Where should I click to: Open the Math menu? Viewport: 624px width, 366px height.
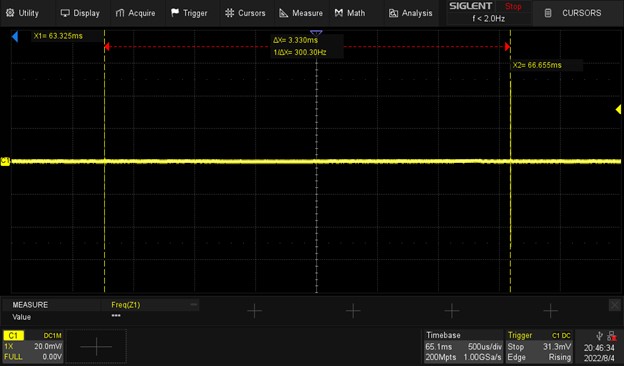pos(350,13)
